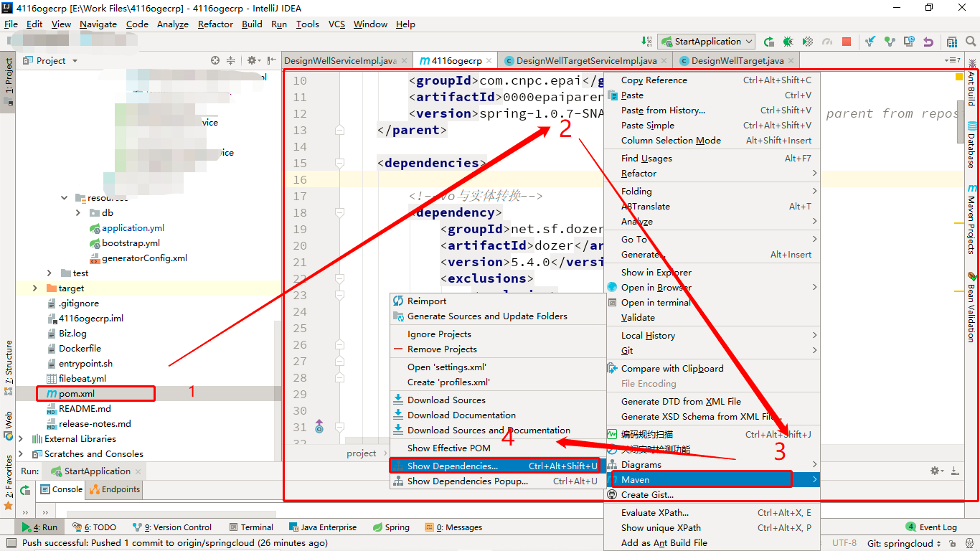The image size is (980, 551).
Task: Stop the running application via red square
Action: click(847, 42)
